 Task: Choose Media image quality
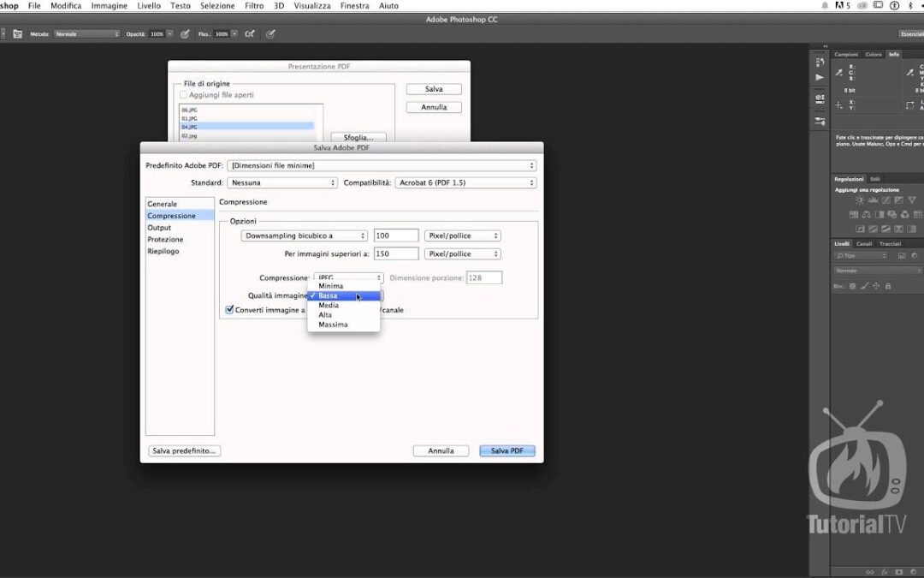pyautogui.click(x=344, y=306)
